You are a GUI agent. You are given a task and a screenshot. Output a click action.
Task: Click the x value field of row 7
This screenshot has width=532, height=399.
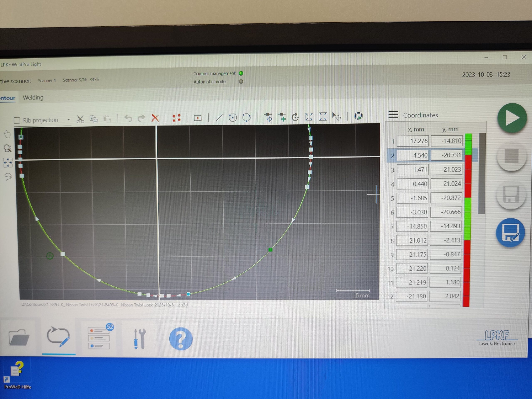pos(412,226)
